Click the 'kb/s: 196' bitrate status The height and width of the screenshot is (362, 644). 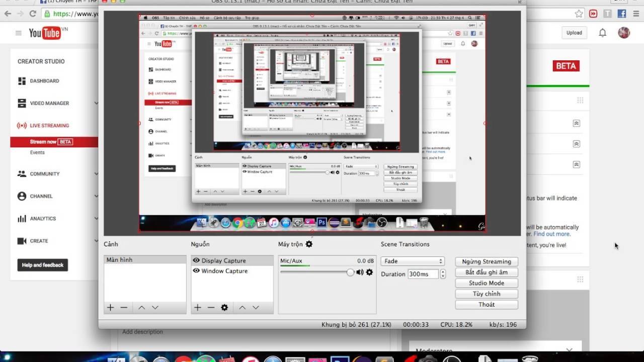click(503, 325)
